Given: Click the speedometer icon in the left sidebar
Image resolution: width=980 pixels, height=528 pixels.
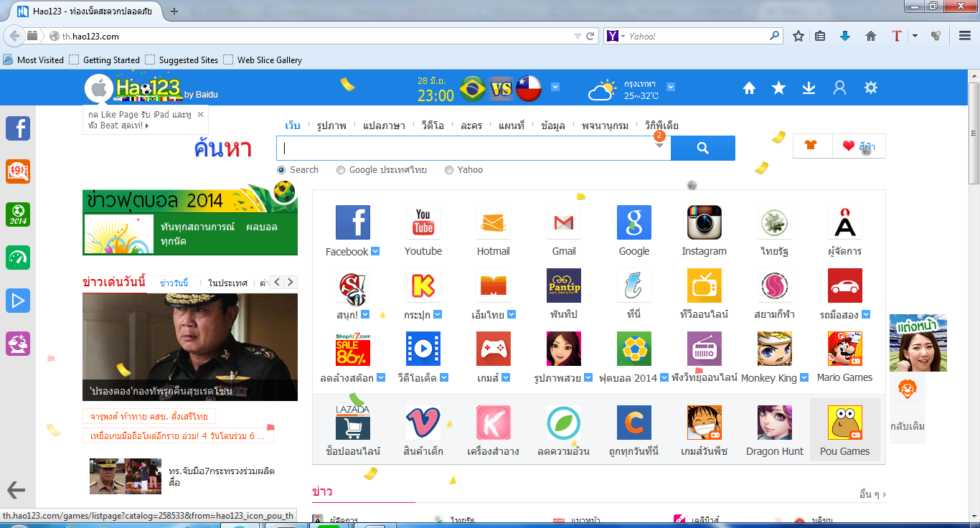Looking at the screenshot, I should pyautogui.click(x=18, y=258).
